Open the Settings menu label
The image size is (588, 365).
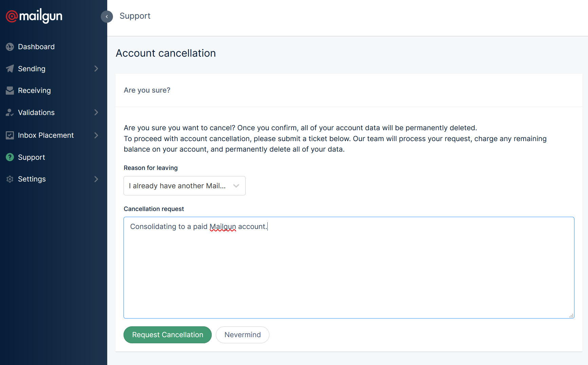coord(32,179)
